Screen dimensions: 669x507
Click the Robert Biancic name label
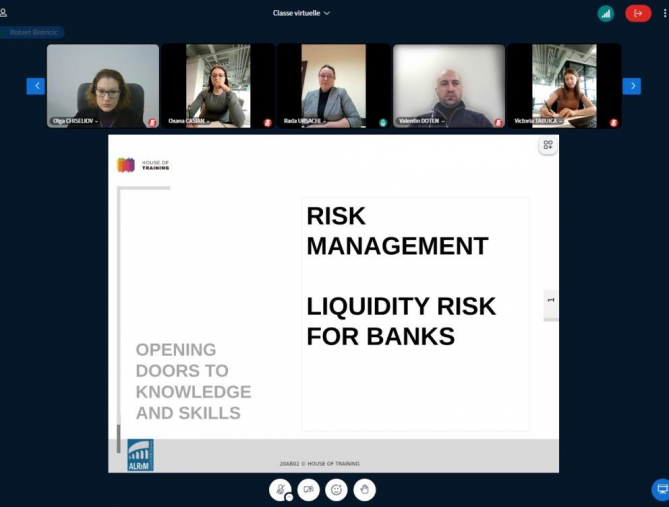[34, 32]
